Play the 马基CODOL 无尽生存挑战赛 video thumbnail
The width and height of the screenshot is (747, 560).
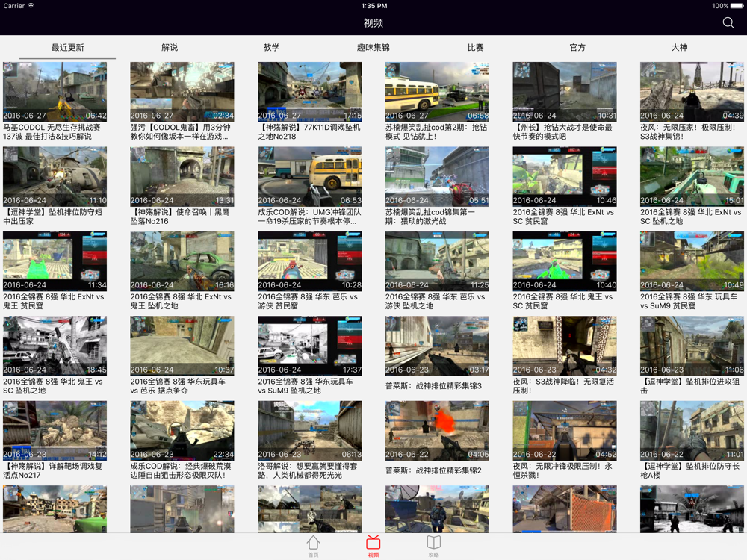pos(55,91)
